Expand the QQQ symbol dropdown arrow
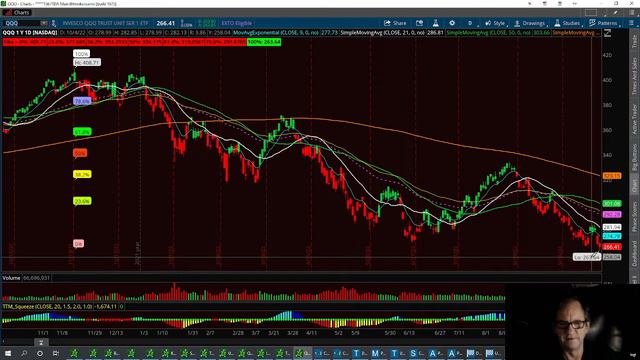Image resolution: width=640 pixels, height=360 pixels. [44, 23]
